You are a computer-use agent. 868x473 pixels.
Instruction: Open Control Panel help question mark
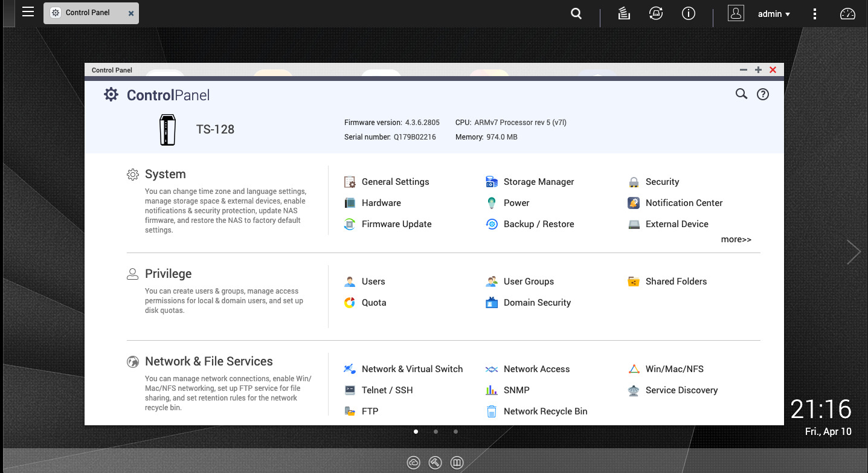(763, 94)
